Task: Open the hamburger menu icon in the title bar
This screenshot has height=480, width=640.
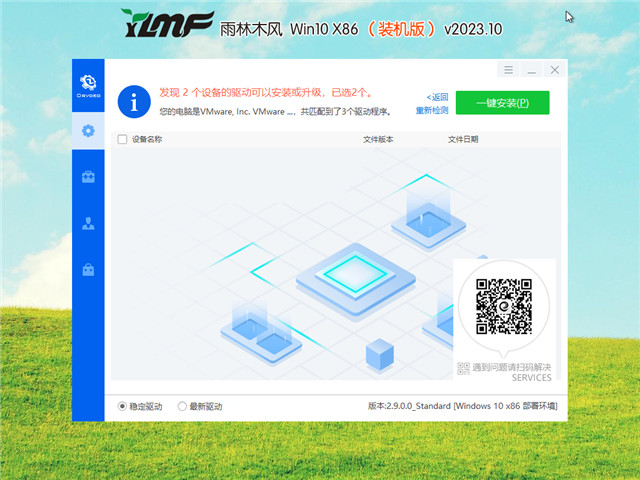Action: click(x=508, y=70)
